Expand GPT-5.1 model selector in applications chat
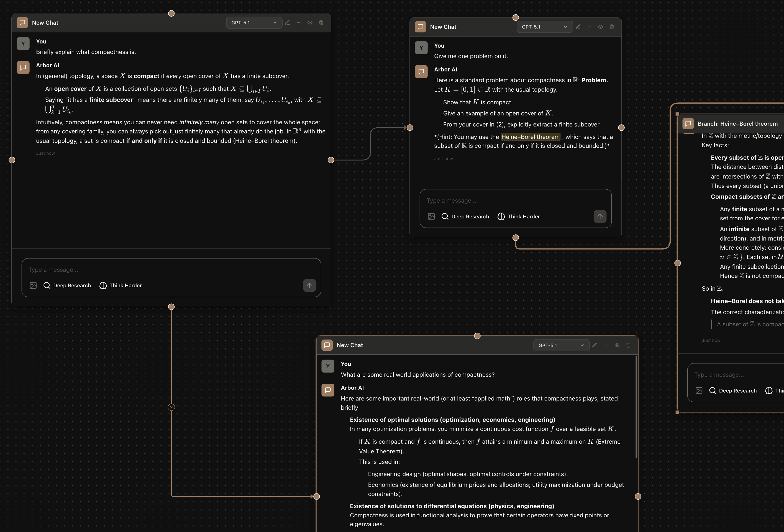Screen dimensions: 784x532 point(561,345)
